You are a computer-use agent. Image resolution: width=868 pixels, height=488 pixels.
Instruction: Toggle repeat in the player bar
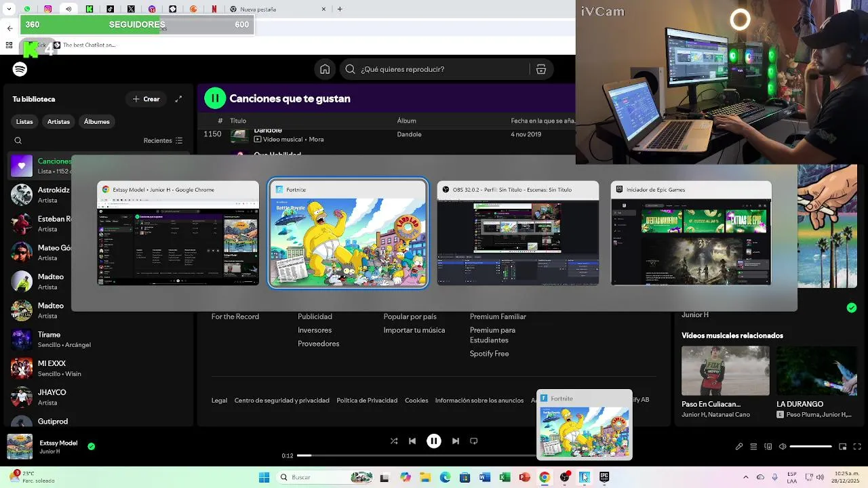click(474, 441)
